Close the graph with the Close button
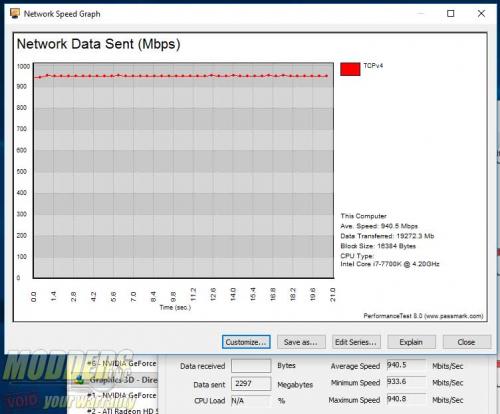The image size is (500, 414). point(467,342)
